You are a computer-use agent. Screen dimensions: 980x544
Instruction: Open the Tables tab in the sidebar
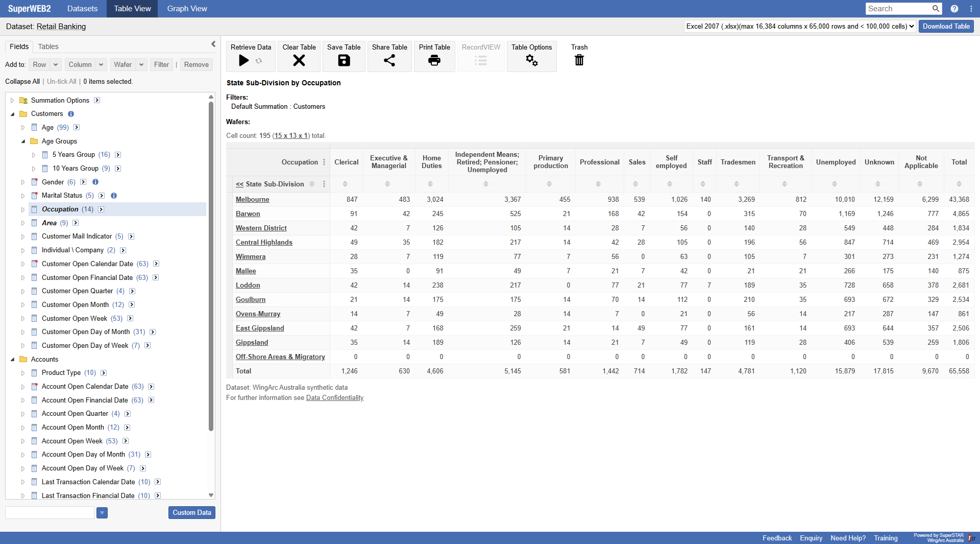point(47,46)
